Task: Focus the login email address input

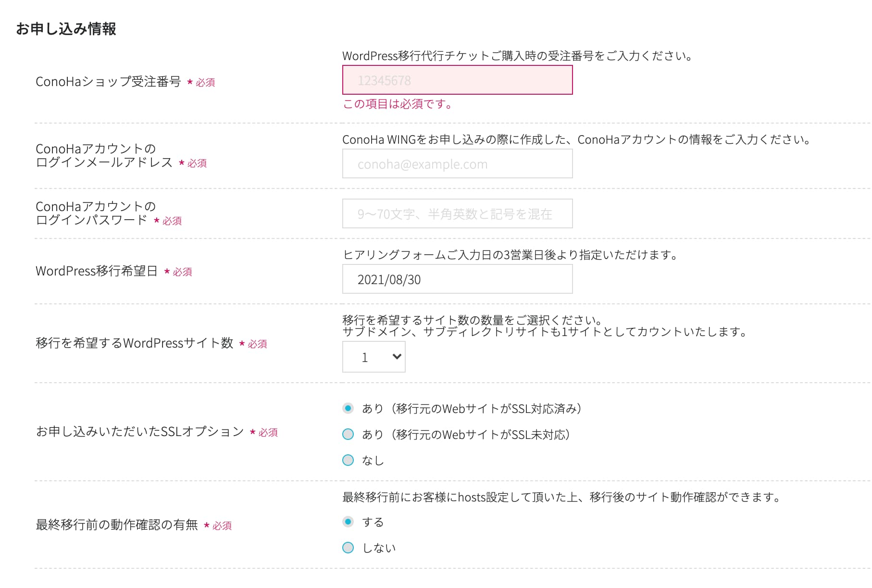Action: click(x=457, y=163)
